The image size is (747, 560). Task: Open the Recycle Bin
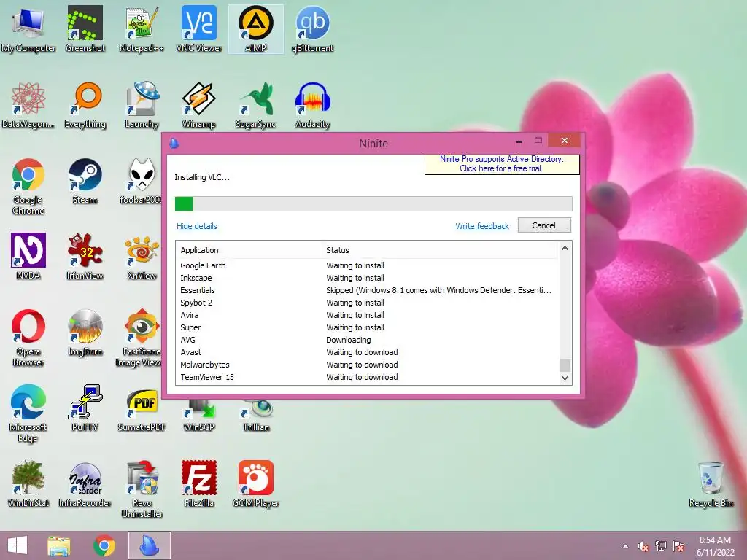point(711,484)
